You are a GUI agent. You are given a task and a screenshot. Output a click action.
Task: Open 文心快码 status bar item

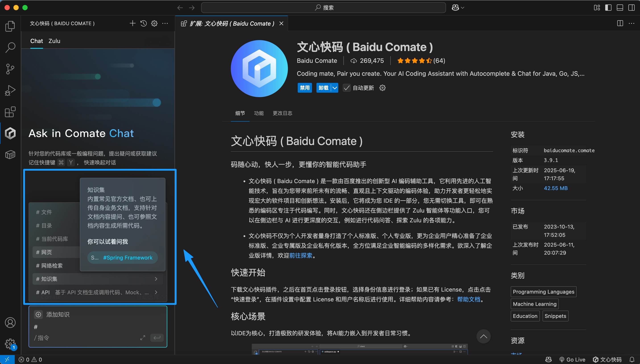(x=607, y=360)
